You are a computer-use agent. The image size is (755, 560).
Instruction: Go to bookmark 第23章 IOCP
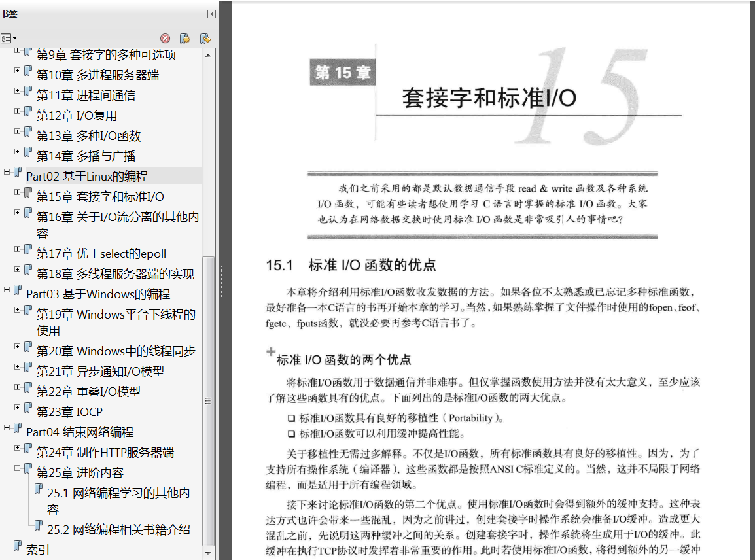[x=69, y=411]
